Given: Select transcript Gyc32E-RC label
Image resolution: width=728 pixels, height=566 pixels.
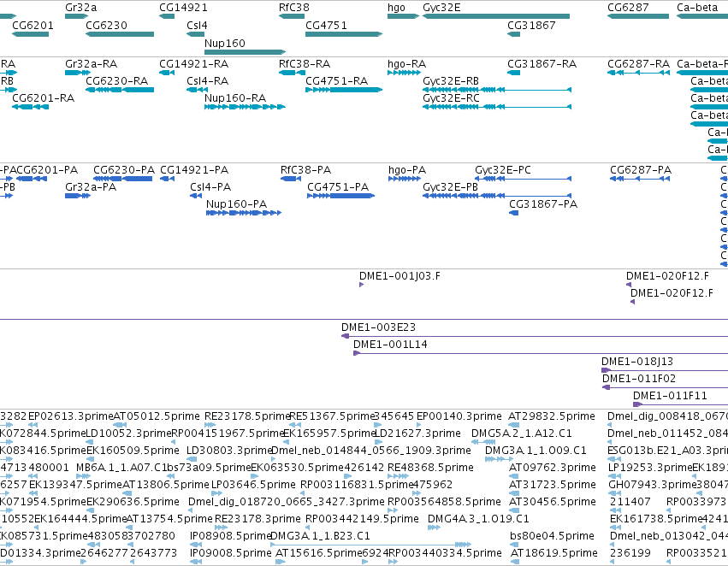Looking at the screenshot, I should click(x=450, y=97).
